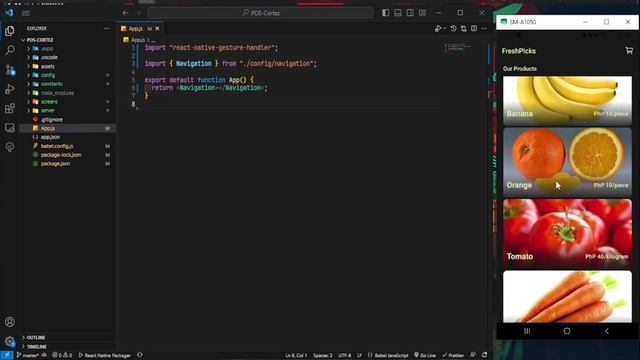Image resolution: width=640 pixels, height=360 pixels.
Task: Expand the config folder
Action: (x=29, y=75)
